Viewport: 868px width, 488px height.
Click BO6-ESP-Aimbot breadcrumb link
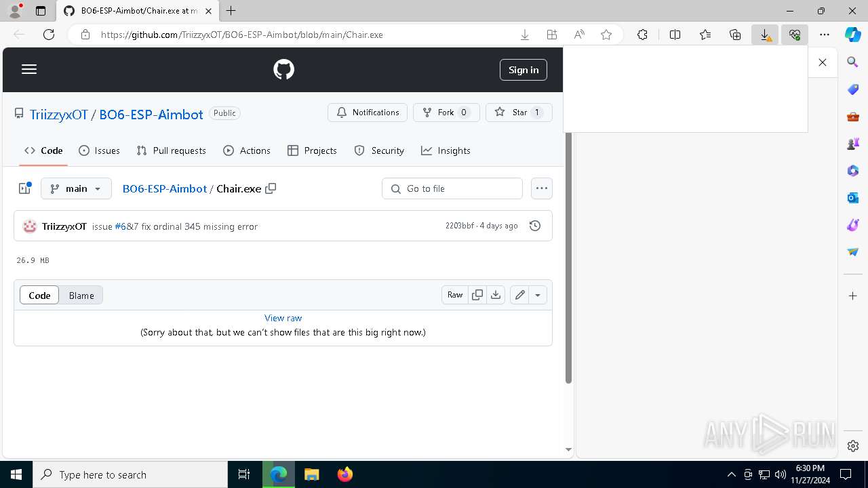[x=165, y=188]
